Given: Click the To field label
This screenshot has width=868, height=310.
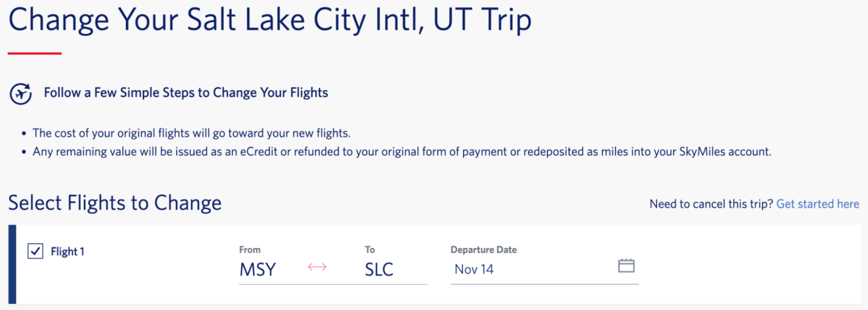Looking at the screenshot, I should coord(370,250).
